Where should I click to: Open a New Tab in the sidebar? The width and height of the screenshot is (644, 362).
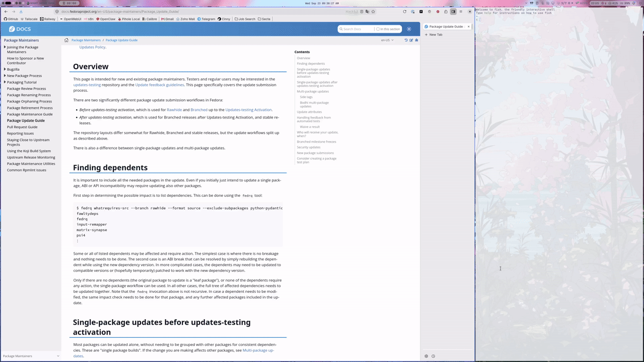click(x=434, y=34)
